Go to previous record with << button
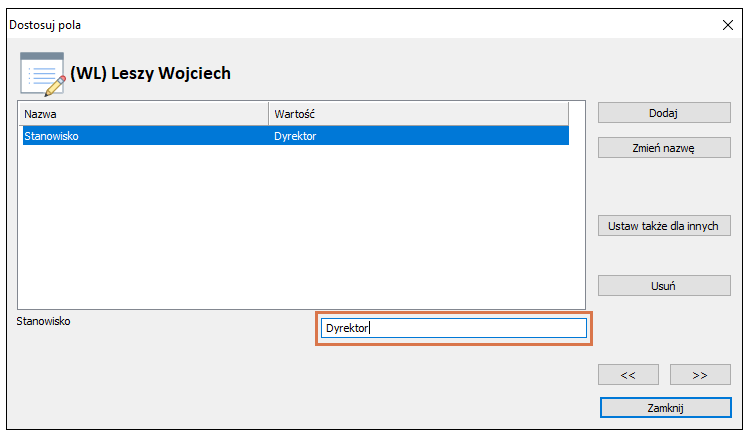This screenshot has width=750, height=437. click(x=628, y=375)
